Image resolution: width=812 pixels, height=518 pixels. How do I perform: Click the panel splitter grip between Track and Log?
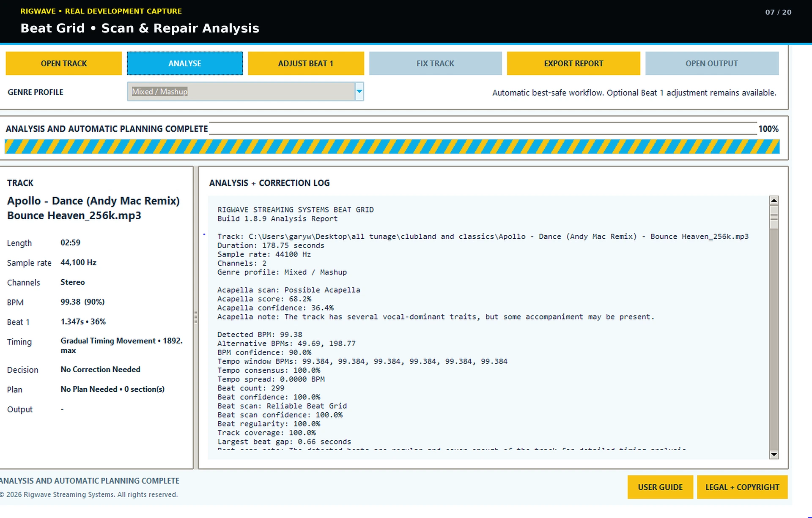click(196, 317)
